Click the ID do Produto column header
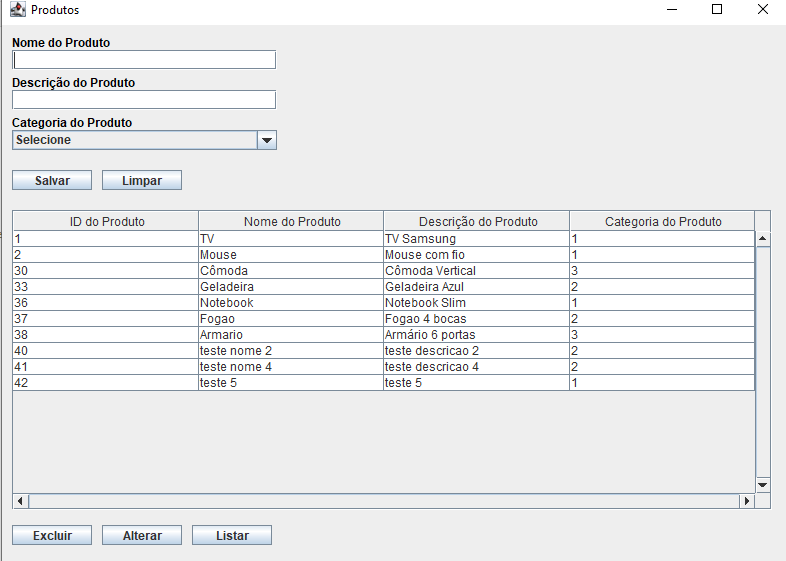 [106, 221]
